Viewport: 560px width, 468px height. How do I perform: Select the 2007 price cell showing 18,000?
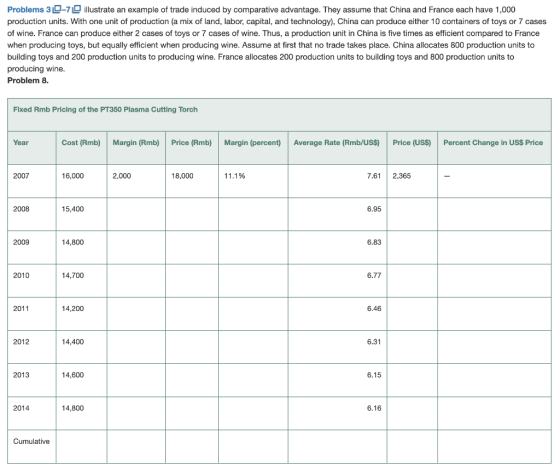point(182,176)
